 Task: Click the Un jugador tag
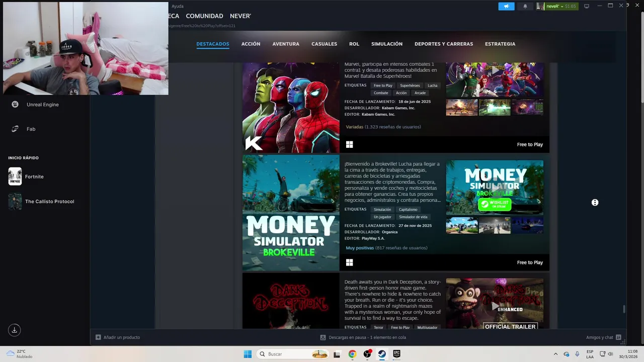point(383,217)
